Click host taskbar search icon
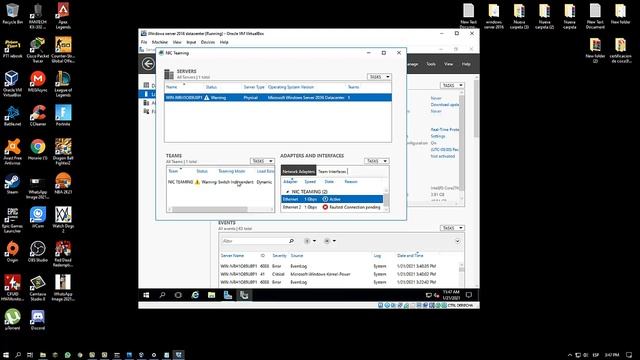 [18, 355]
